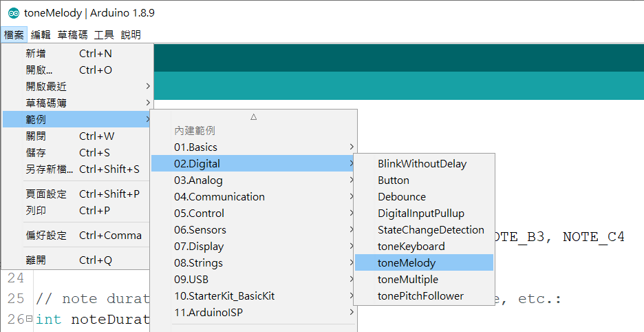Expand 09.USB examples category
This screenshot has width=644, height=332.
pos(253,280)
